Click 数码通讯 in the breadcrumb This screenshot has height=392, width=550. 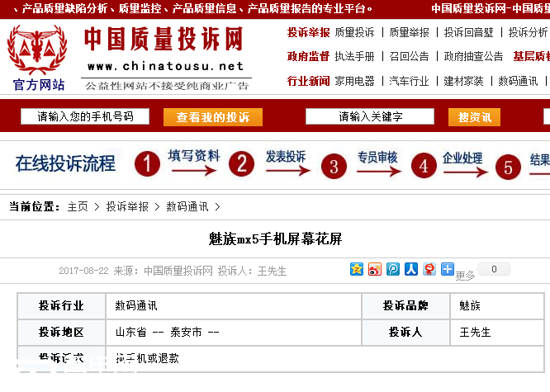pyautogui.click(x=187, y=206)
